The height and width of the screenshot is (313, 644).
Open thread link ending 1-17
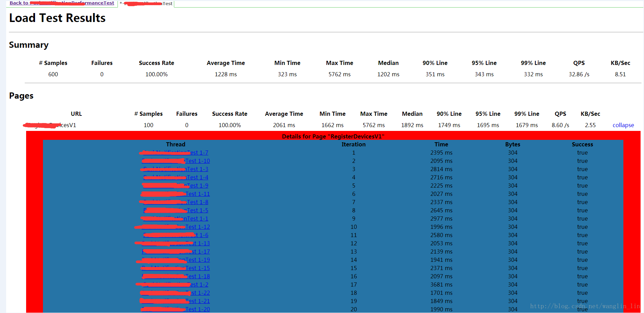176,251
